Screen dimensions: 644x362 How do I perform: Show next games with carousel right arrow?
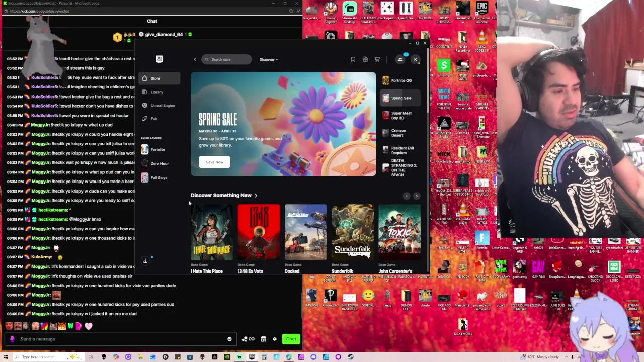tap(416, 196)
